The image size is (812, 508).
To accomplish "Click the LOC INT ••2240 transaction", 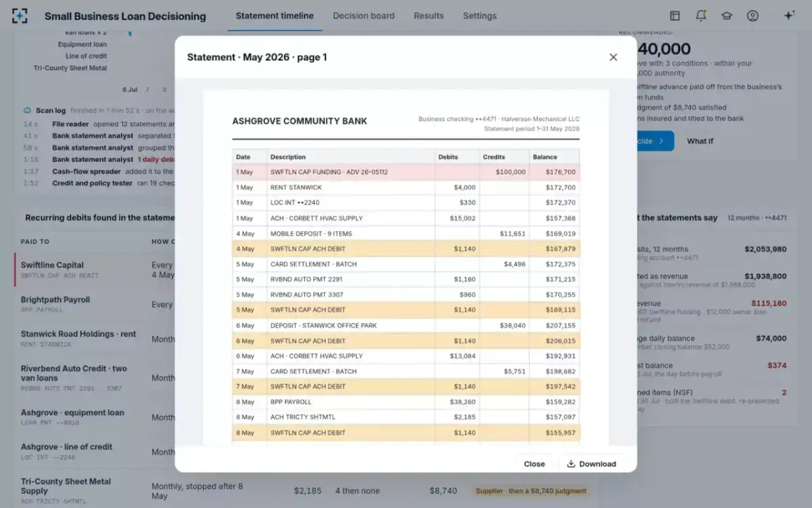I will click(x=406, y=203).
